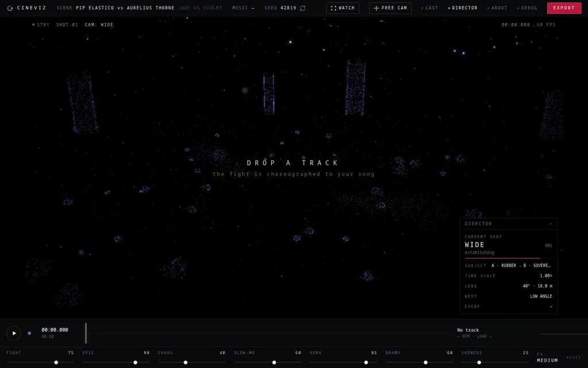The image size is (588, 368).
Task: Click the lens value '40° · 18.0 m'
Action: coord(537,286)
